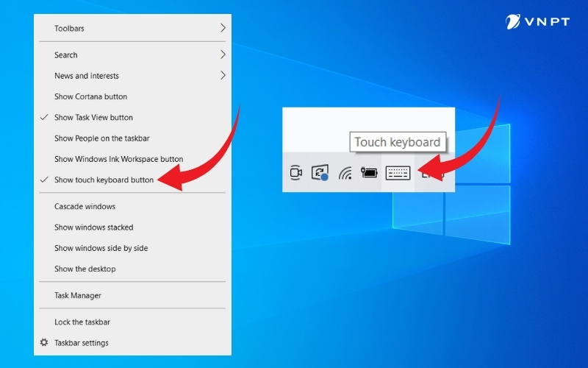Click the gear icon beside Taskbar settings

(44, 343)
